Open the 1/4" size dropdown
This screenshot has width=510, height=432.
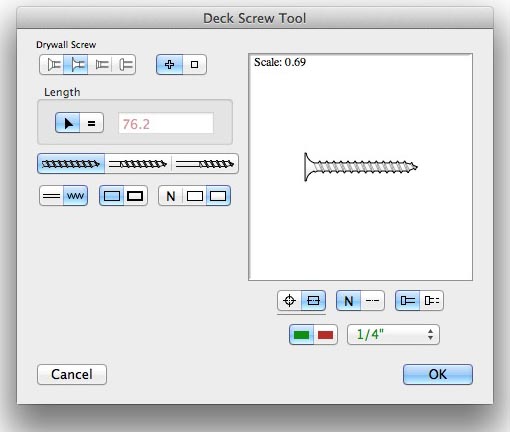(393, 334)
